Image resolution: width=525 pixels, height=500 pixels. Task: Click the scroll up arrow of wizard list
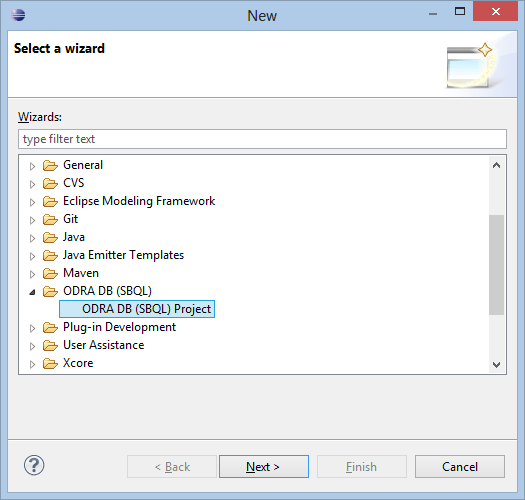click(x=496, y=165)
